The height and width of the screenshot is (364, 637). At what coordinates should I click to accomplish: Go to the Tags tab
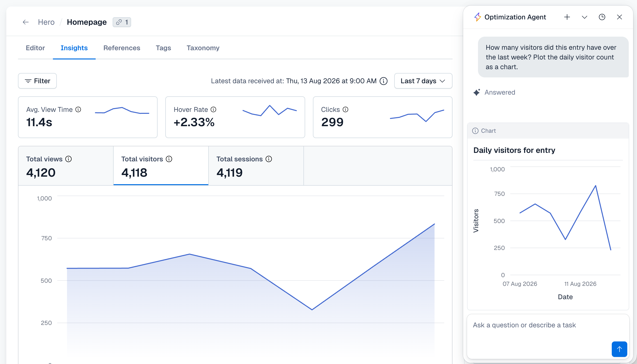point(163,48)
